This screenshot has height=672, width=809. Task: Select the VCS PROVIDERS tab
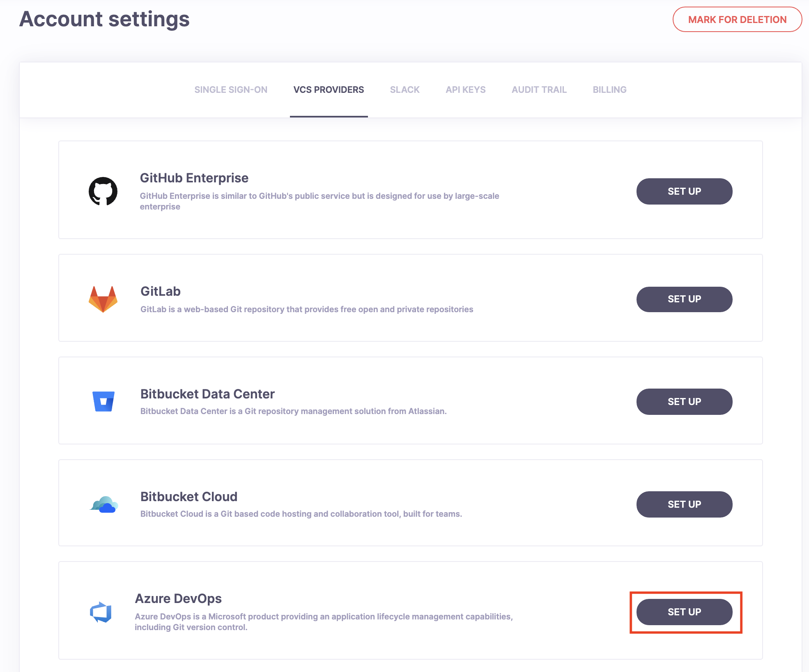[x=329, y=90]
